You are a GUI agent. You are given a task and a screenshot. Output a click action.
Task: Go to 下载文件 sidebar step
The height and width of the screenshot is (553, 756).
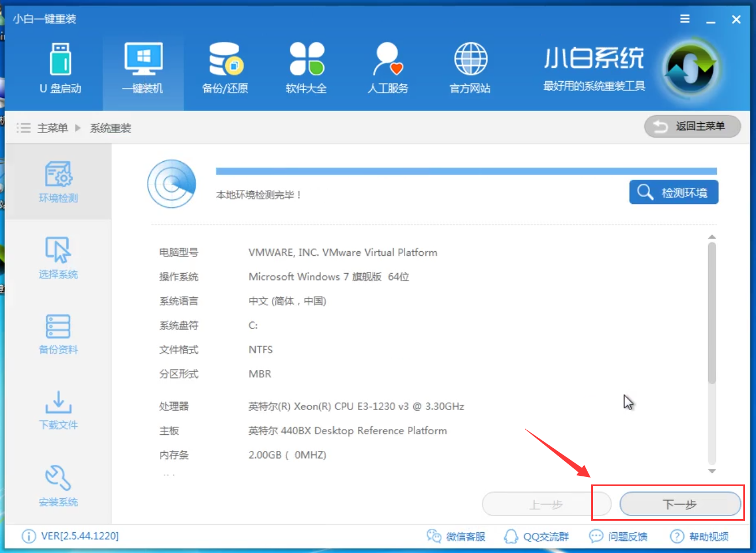(x=58, y=410)
